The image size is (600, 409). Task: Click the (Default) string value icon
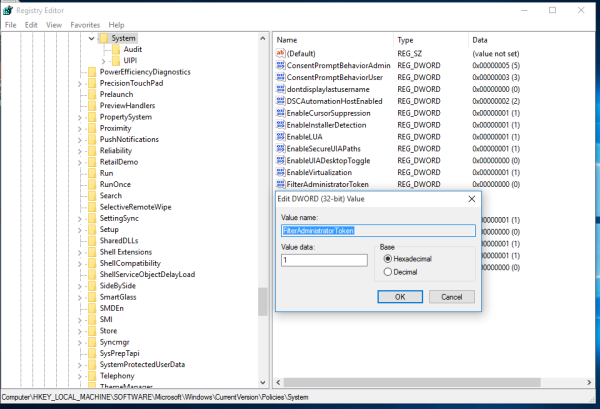[280, 53]
